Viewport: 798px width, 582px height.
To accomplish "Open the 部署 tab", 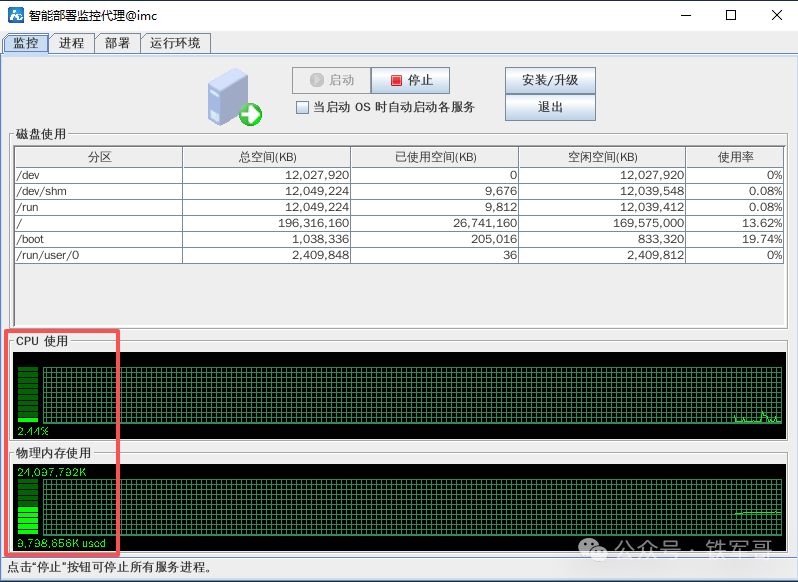I will point(117,43).
